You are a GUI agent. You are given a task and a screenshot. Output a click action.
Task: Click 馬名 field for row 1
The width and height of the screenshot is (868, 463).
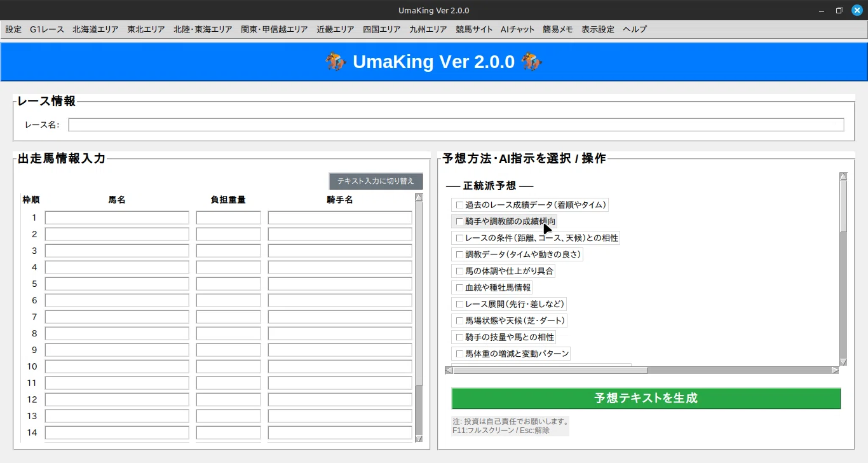[x=117, y=218]
